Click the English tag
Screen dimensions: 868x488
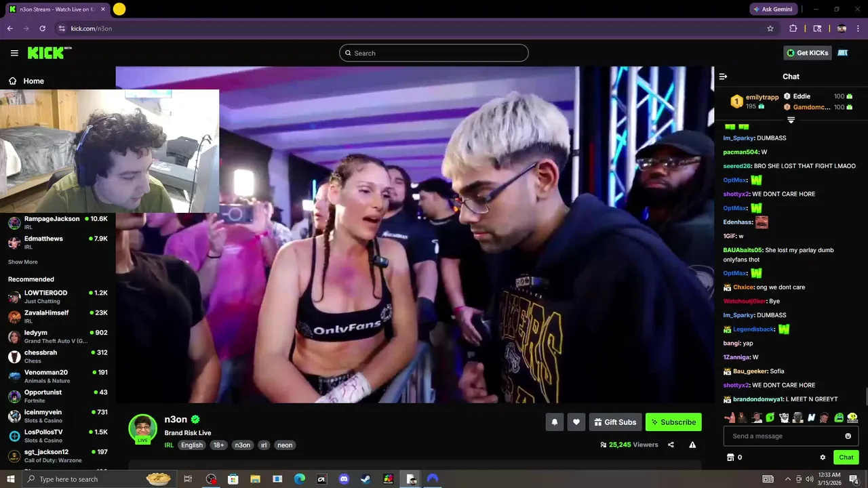(x=192, y=445)
